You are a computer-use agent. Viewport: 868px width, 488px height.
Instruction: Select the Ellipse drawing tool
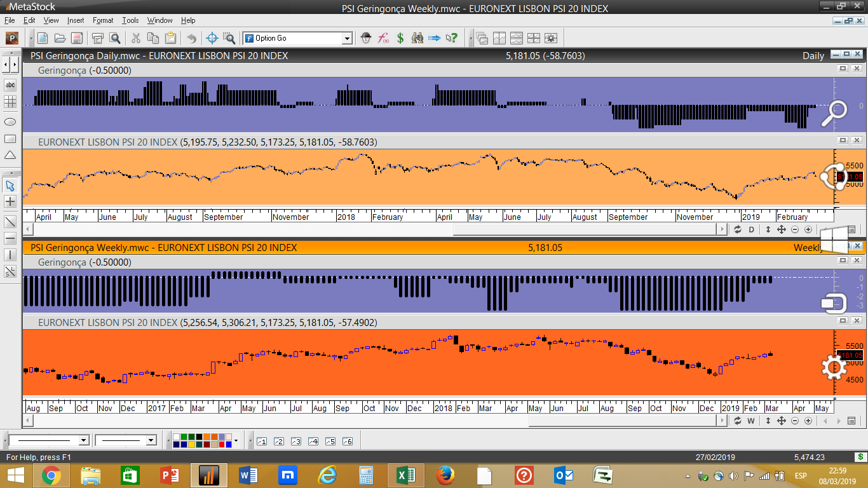coord(10,121)
